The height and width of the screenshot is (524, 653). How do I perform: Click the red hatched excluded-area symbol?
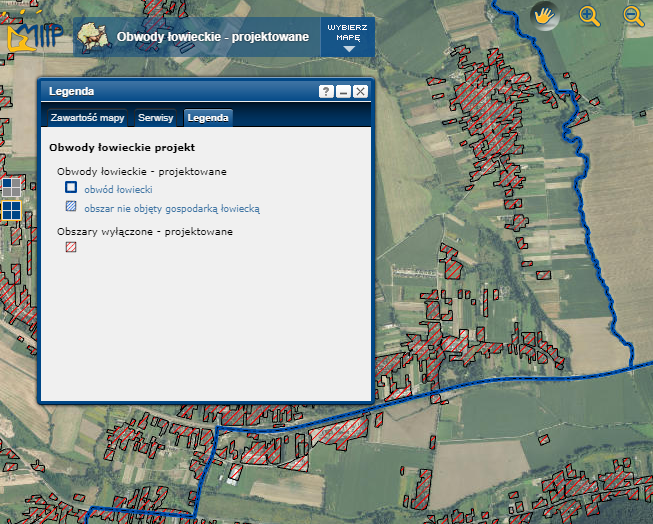coord(71,247)
